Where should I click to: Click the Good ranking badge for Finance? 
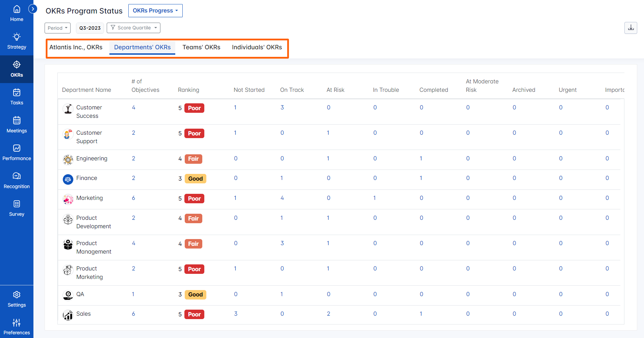pos(195,179)
